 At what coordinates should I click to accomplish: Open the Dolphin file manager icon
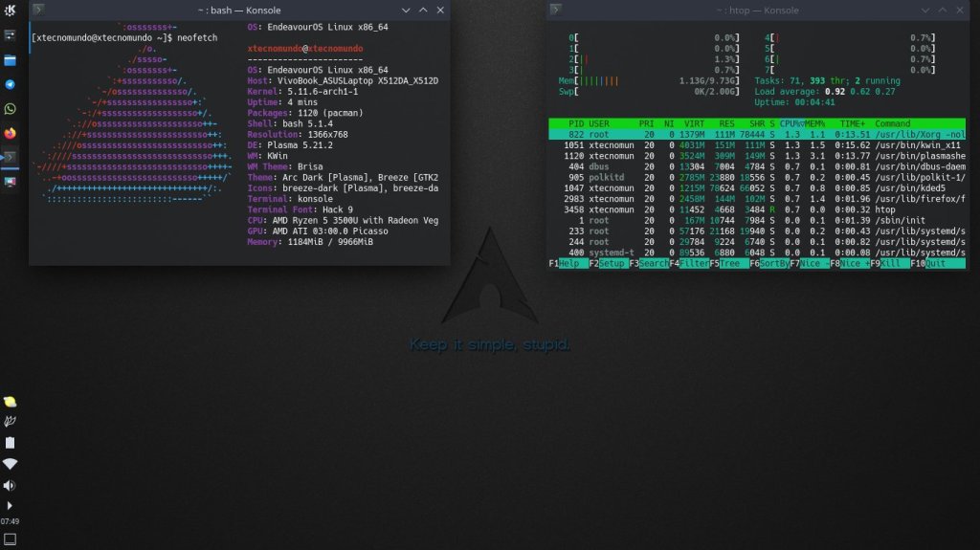point(11,60)
